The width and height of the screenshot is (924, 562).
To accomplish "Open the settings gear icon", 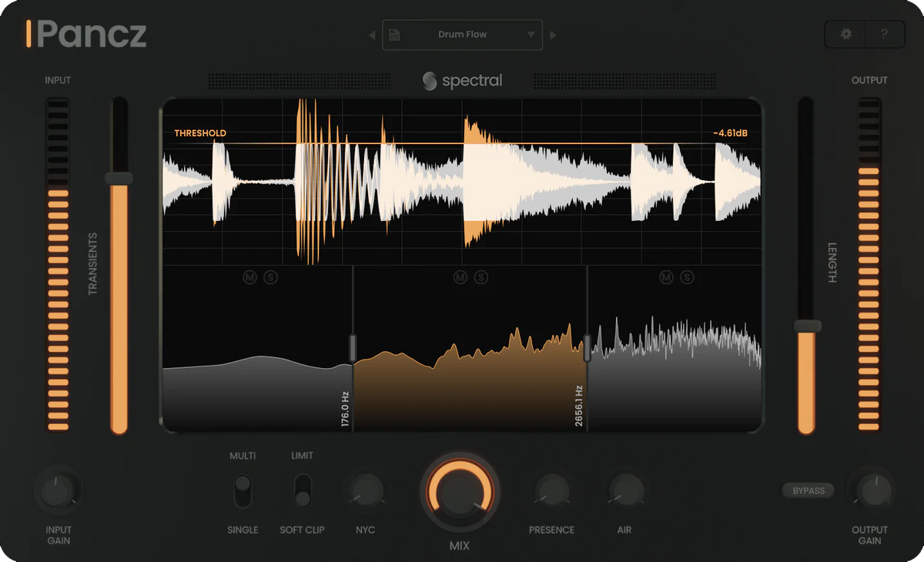I will coord(845,35).
